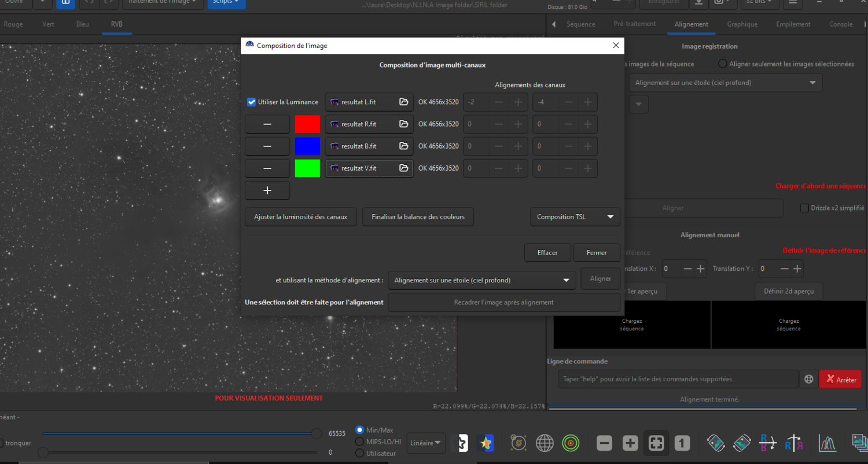Switch to the Rouge channel tab
868x464 pixels.
pyautogui.click(x=13, y=24)
